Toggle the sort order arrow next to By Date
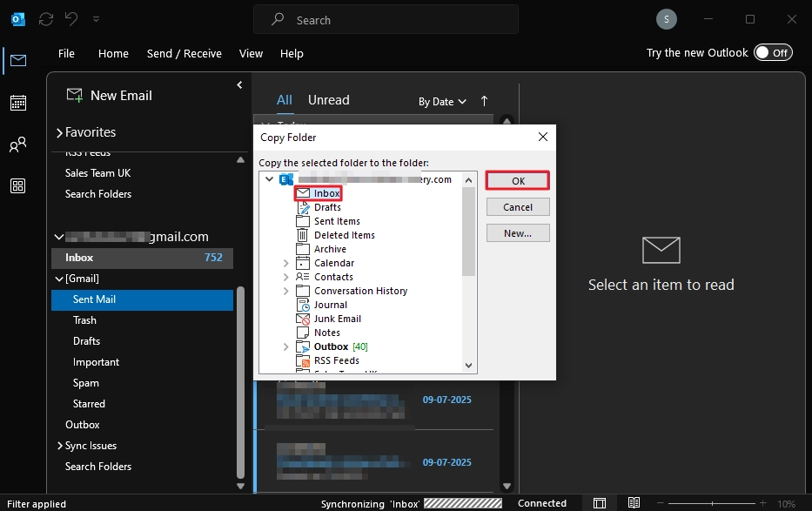Viewport: 812px width, 511px height. 484,101
